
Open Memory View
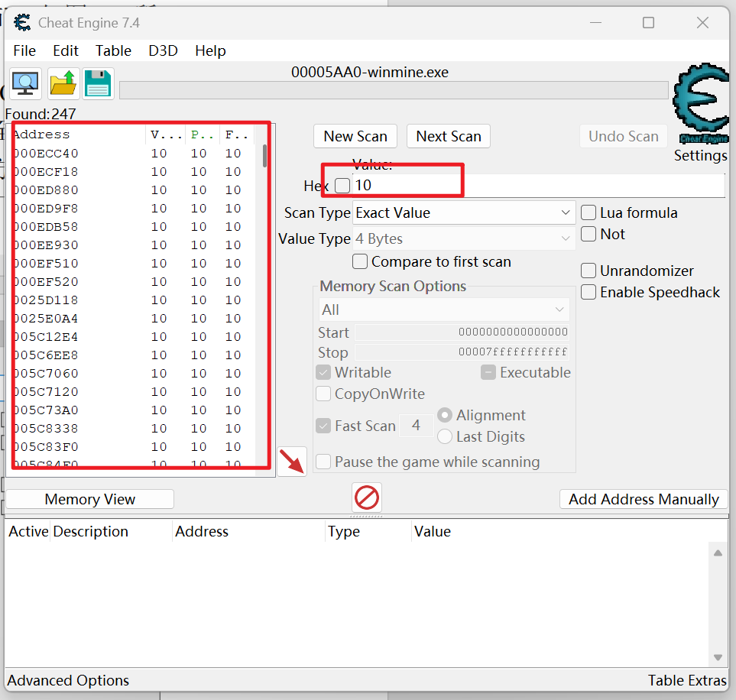coord(89,499)
